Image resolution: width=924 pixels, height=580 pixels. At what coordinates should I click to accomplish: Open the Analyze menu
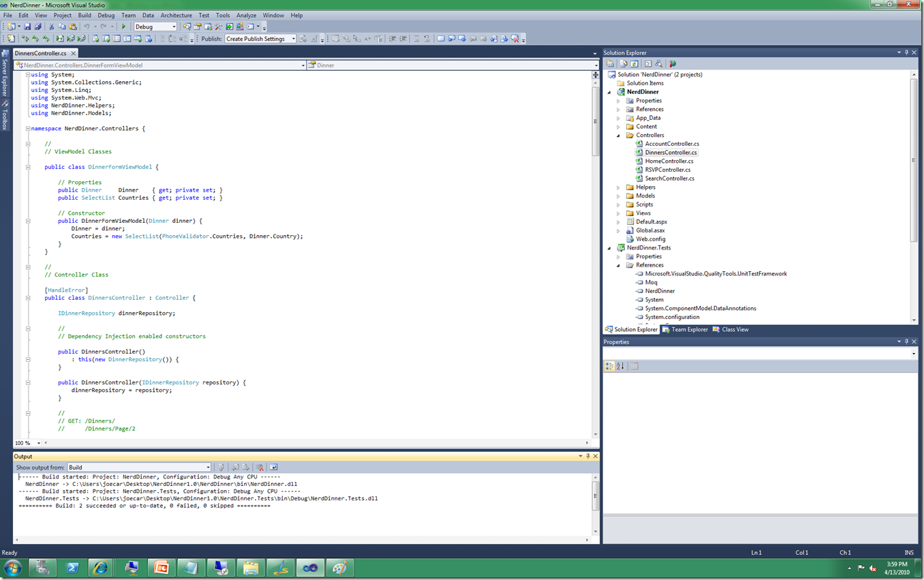(x=246, y=15)
